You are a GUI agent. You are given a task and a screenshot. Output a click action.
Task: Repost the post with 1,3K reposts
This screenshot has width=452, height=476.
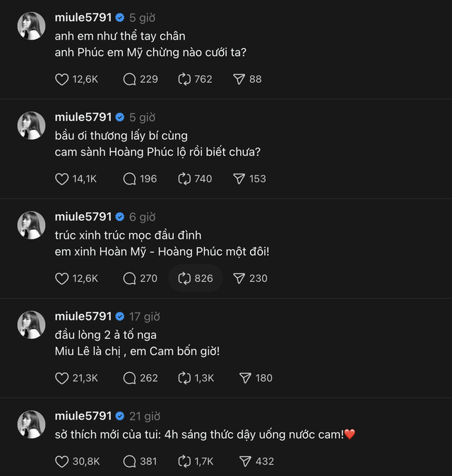[184, 378]
